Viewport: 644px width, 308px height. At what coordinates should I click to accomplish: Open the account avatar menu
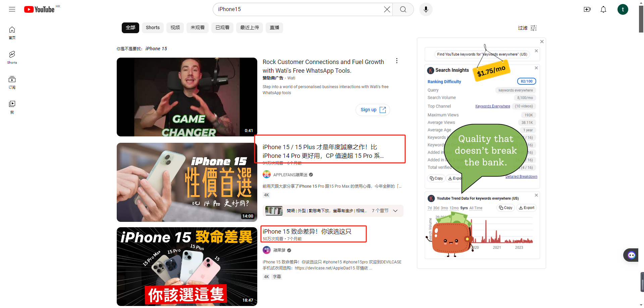point(623,9)
